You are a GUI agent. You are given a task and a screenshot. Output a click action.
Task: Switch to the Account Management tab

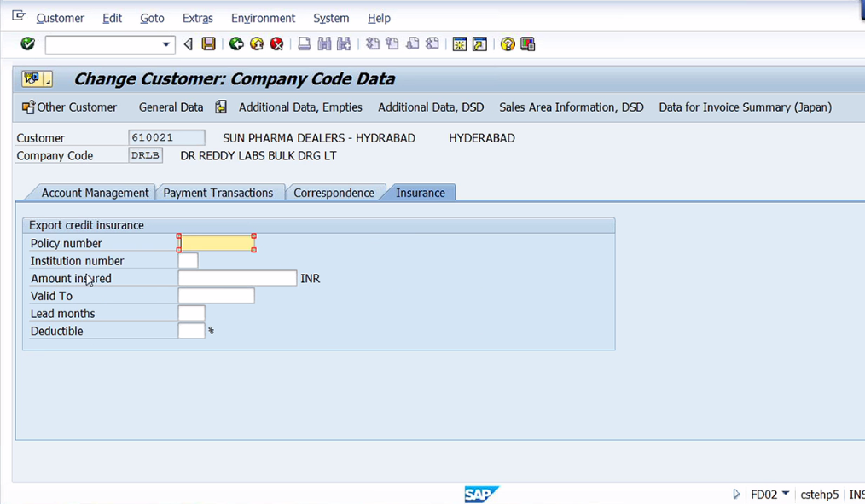click(x=95, y=193)
